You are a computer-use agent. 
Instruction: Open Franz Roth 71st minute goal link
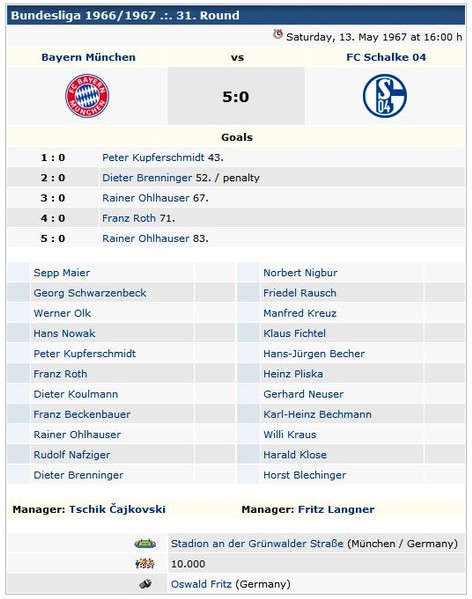coord(129,218)
